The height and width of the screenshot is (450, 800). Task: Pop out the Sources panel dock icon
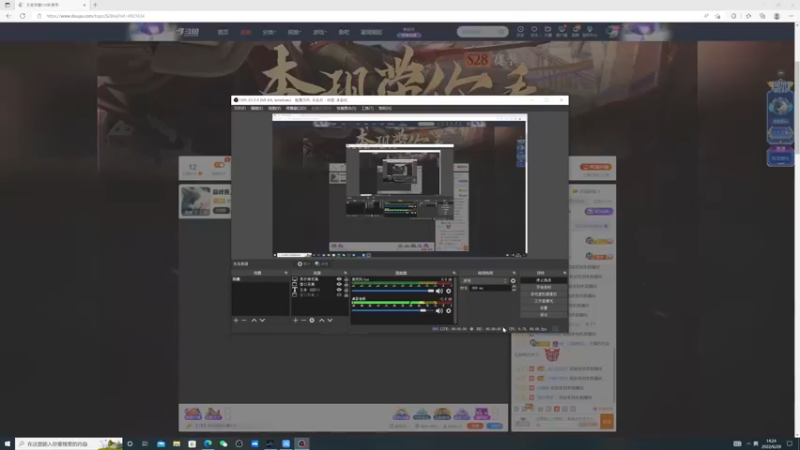pyautogui.click(x=345, y=273)
